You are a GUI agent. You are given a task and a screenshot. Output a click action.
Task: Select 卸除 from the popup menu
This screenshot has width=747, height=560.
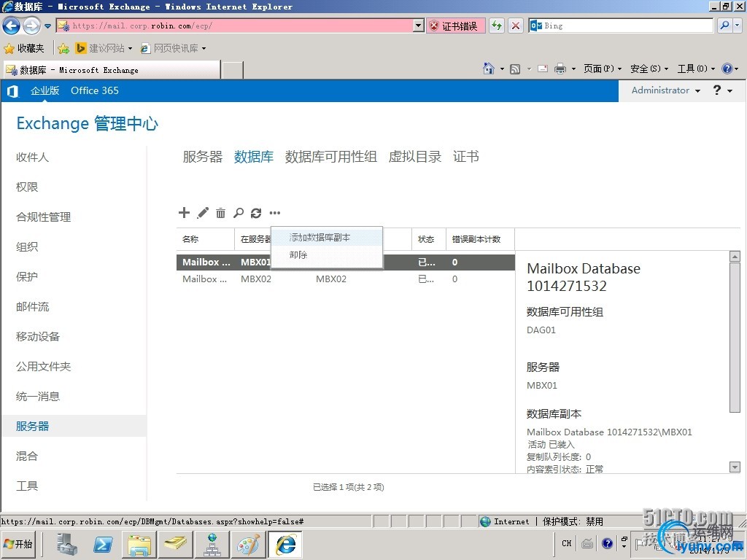coord(327,254)
